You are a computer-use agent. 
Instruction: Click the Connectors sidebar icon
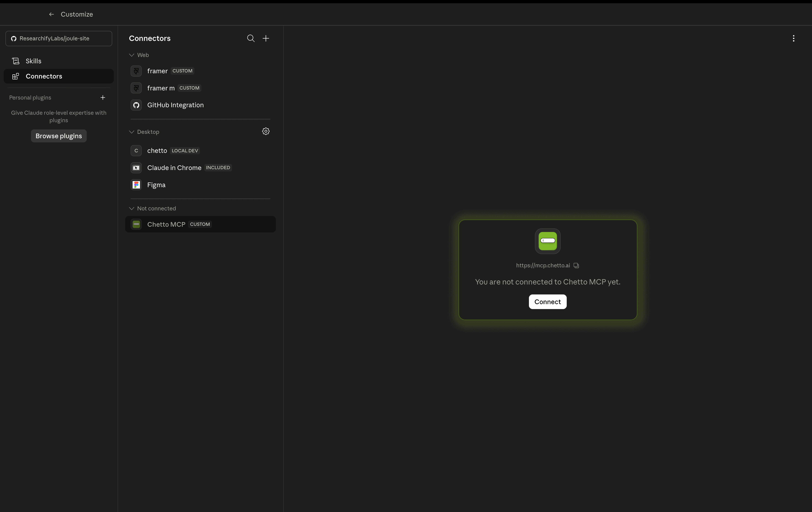click(15, 76)
